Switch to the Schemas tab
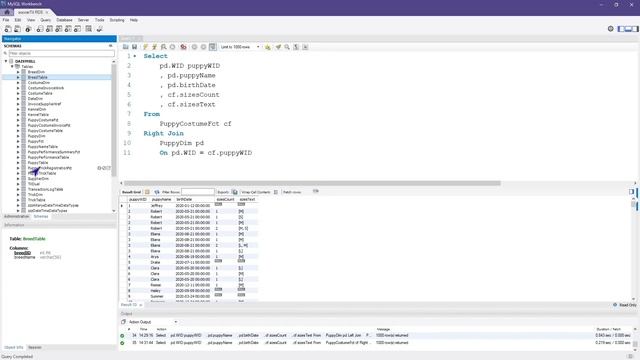 click(41, 216)
